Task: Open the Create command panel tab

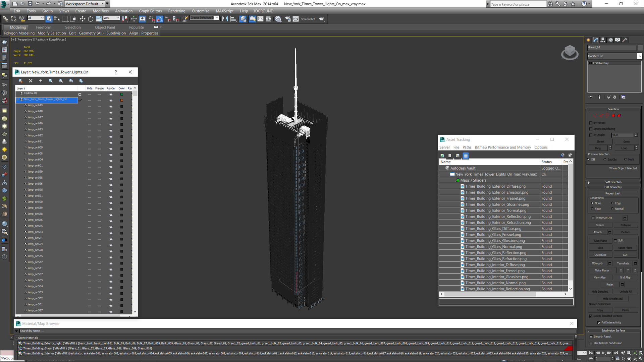Action: click(x=589, y=40)
